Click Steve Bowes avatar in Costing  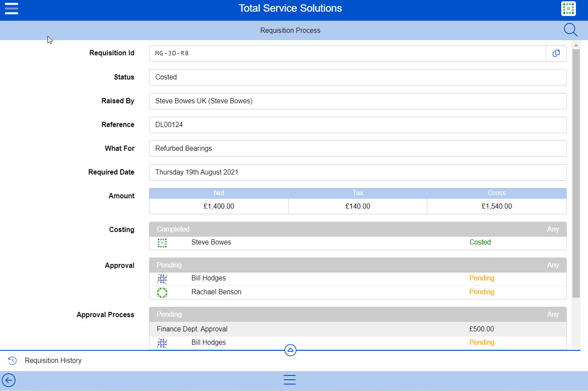click(162, 243)
